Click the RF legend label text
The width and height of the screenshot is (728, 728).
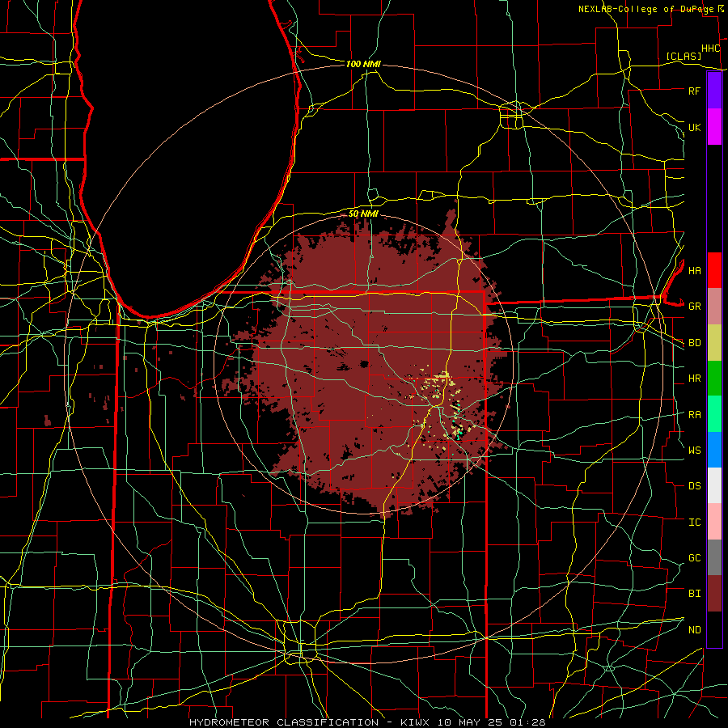[694, 91]
